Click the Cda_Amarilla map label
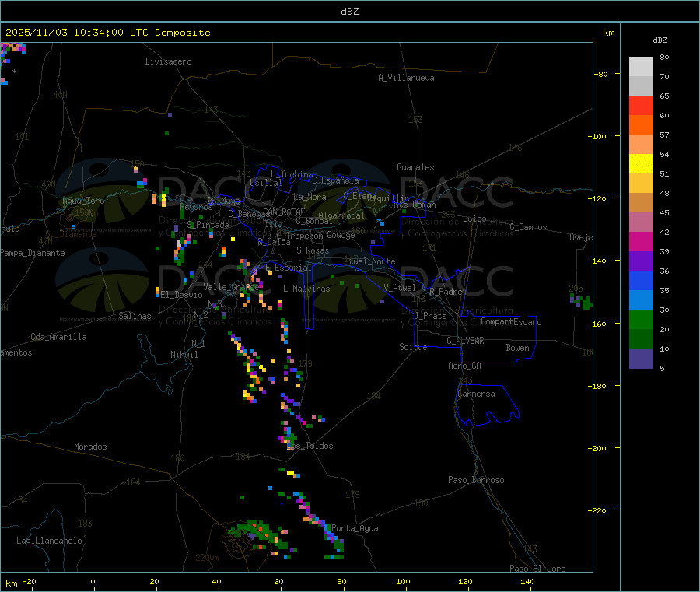This screenshot has height=592, width=700. 58,337
